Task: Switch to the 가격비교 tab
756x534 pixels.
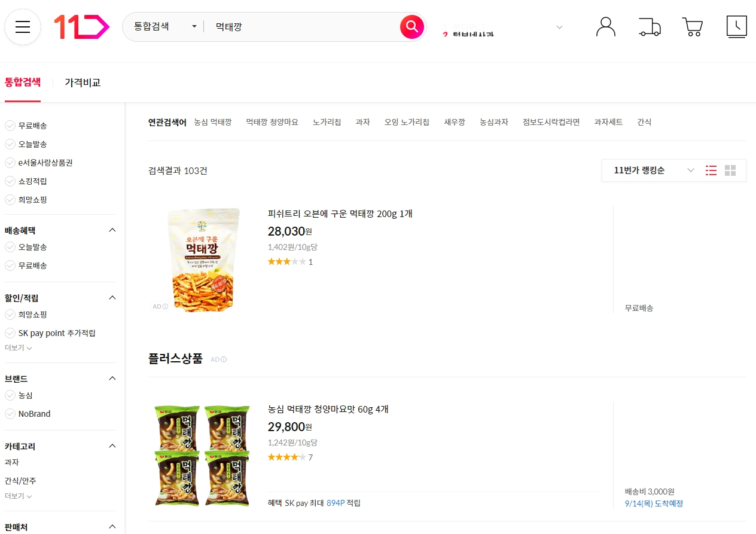Action: click(83, 83)
